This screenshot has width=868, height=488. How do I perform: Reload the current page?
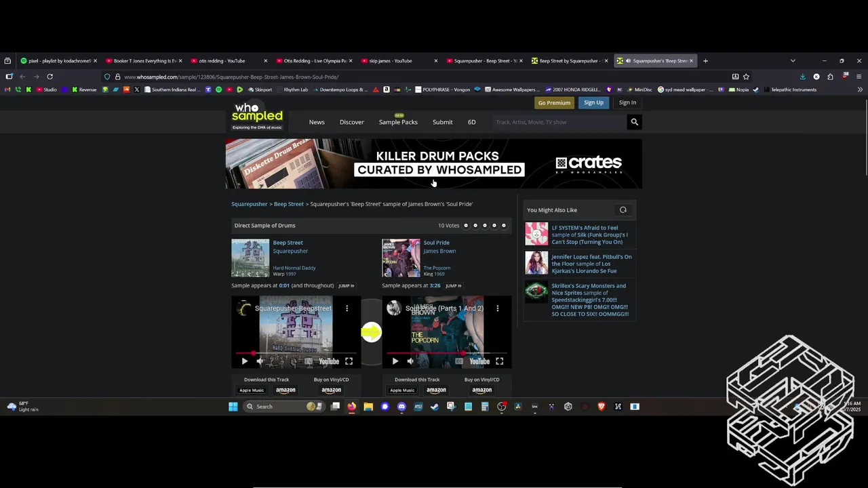50,77
